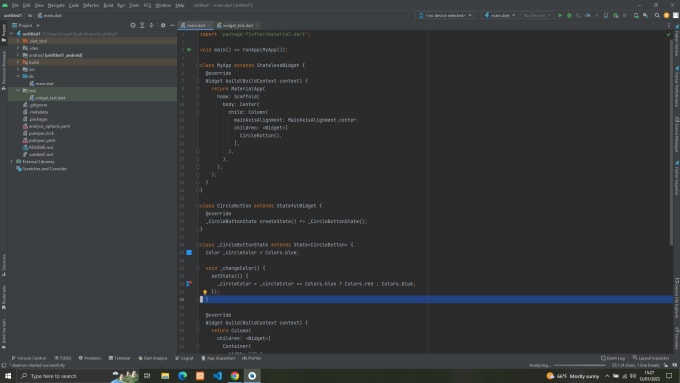Expand All icon in Project panel header

pos(142,25)
